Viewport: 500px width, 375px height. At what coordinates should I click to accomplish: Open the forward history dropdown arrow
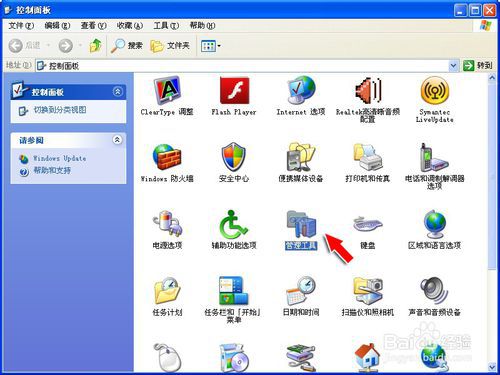click(80, 45)
